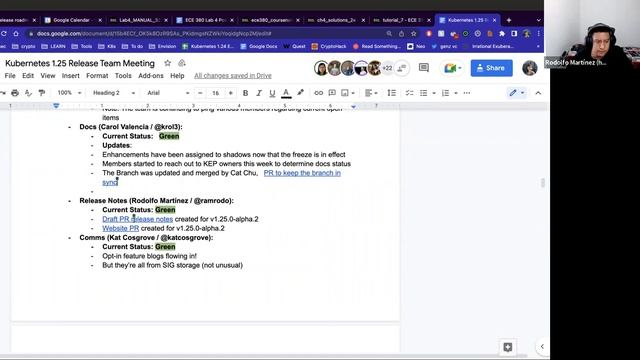
Task: Apply a bulleted list
Action: [x=424, y=93]
